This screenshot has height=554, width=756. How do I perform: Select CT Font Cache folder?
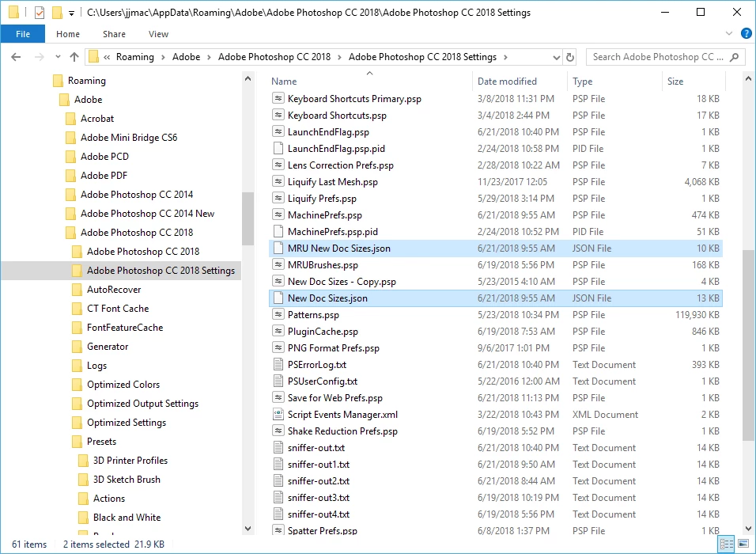118,309
